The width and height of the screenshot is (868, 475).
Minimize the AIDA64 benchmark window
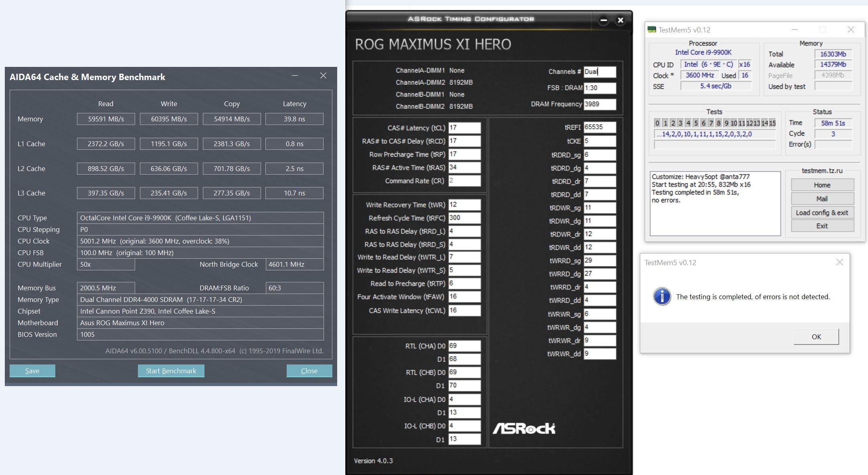point(295,76)
